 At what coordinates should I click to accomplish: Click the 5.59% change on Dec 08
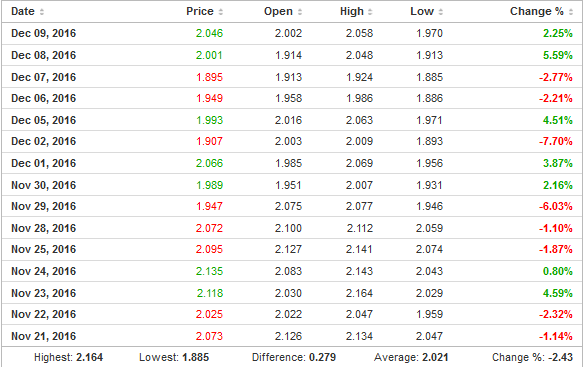[558, 55]
